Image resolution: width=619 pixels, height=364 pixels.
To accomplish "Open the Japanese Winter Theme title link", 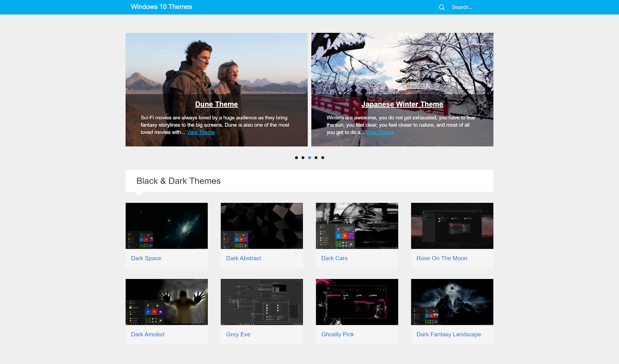I will [x=402, y=104].
